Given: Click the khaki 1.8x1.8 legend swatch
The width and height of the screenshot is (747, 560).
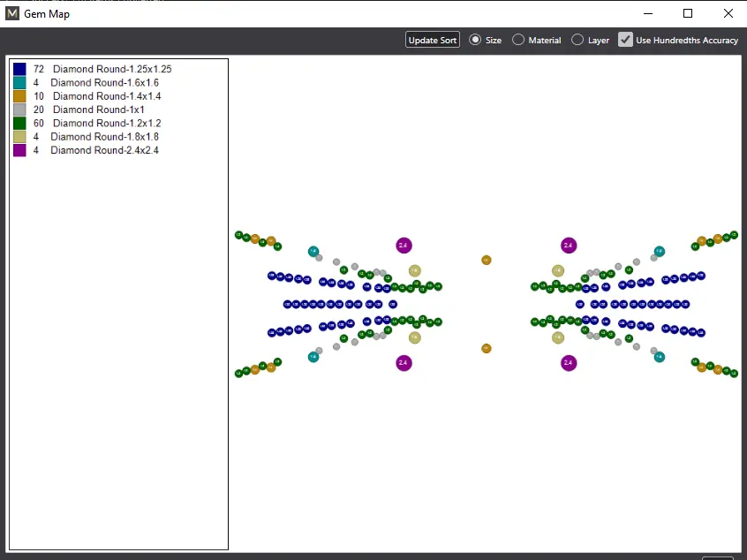Looking at the screenshot, I should coord(19,137).
